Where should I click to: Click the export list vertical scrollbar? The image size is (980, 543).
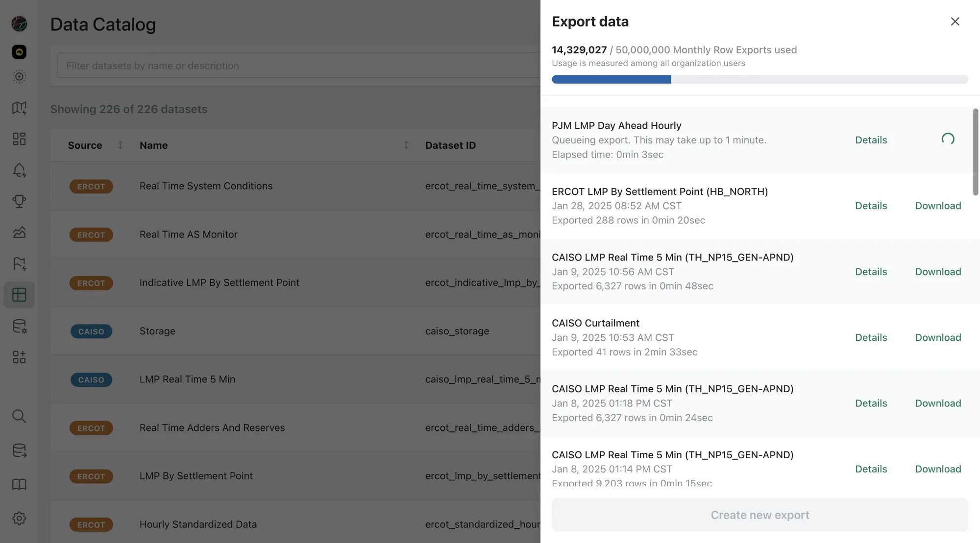[975, 152]
